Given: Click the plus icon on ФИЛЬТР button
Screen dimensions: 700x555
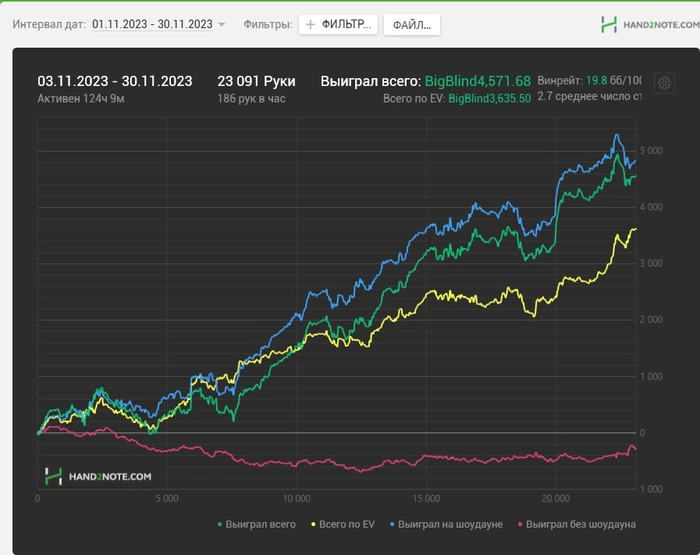Looking at the screenshot, I should [x=310, y=25].
